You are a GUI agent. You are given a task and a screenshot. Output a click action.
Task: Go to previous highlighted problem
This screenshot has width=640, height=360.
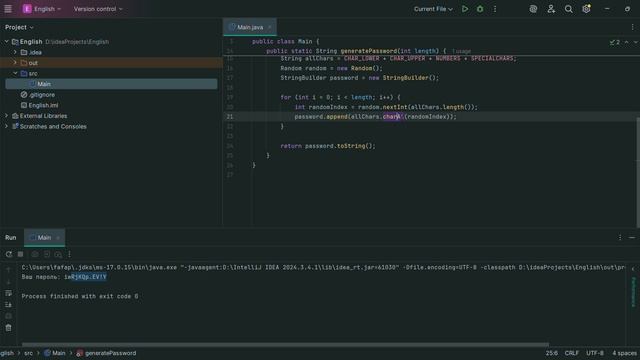point(627,42)
